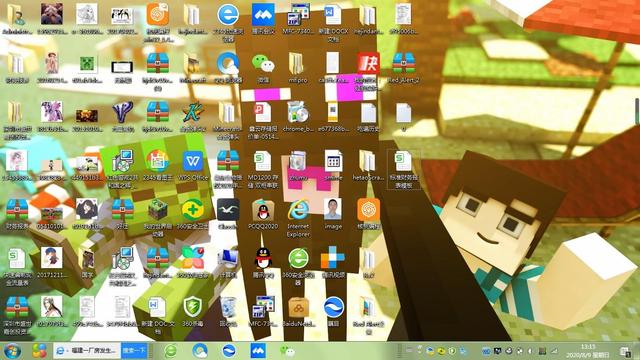
Task: Open the Computer desktop icon
Action: [x=228, y=258]
